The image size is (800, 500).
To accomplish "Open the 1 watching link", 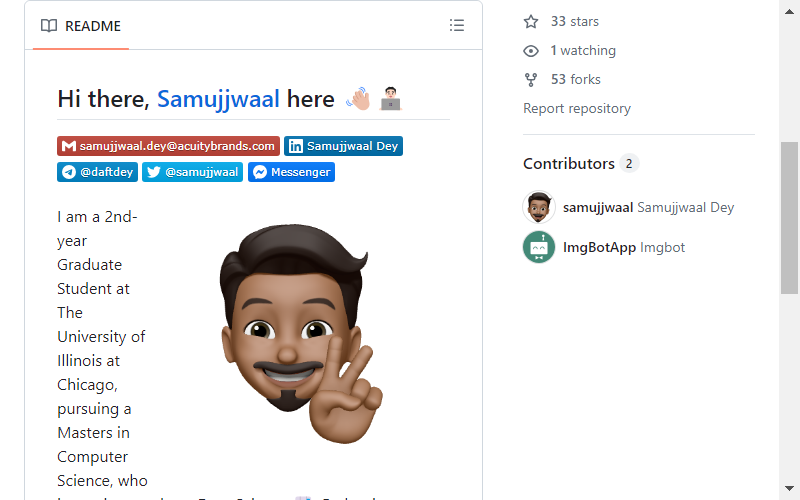I will [x=583, y=51].
